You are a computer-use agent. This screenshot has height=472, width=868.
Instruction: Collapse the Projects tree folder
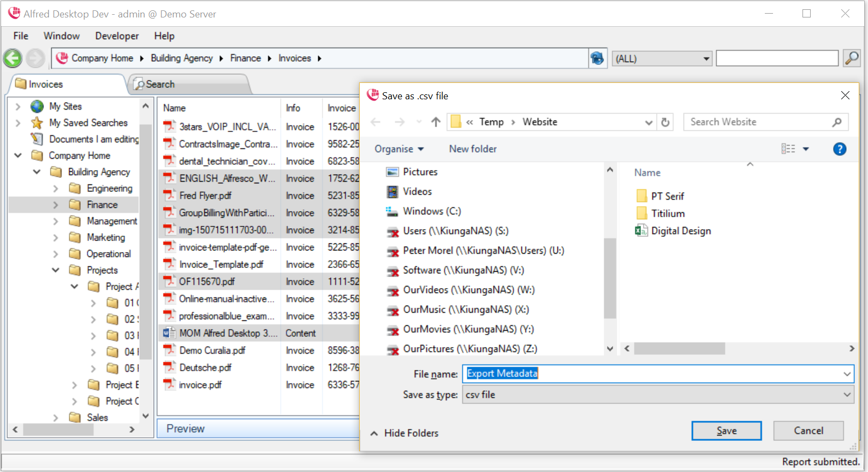[x=56, y=270]
